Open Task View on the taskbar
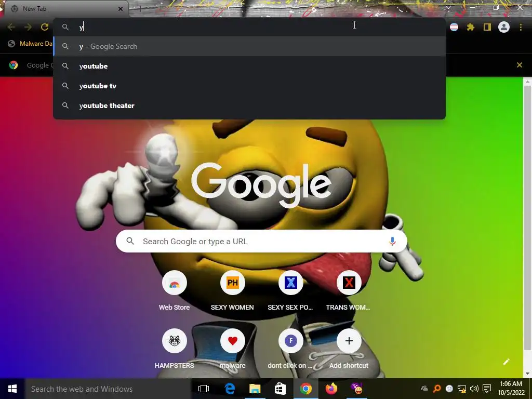Image resolution: width=532 pixels, height=399 pixels. (x=203, y=389)
